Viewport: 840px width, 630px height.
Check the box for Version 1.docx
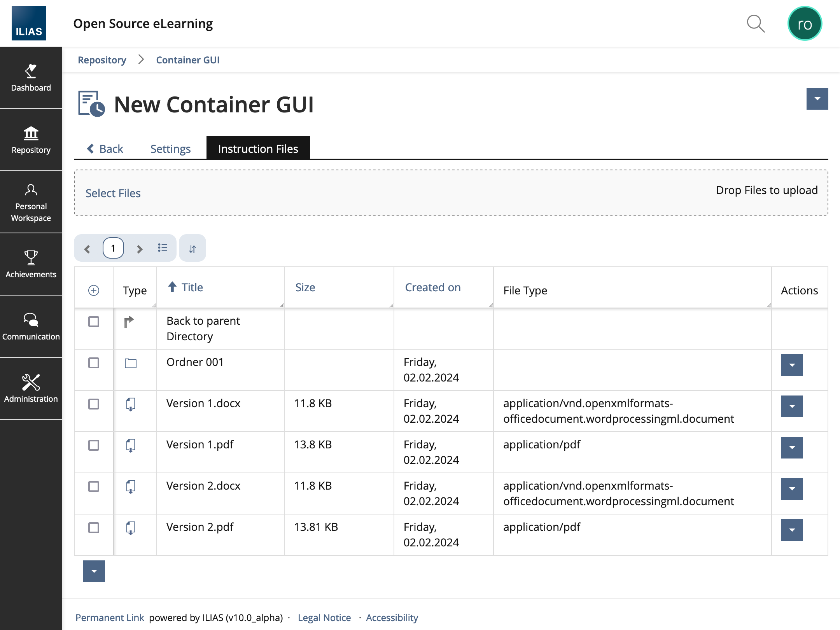[x=94, y=404]
